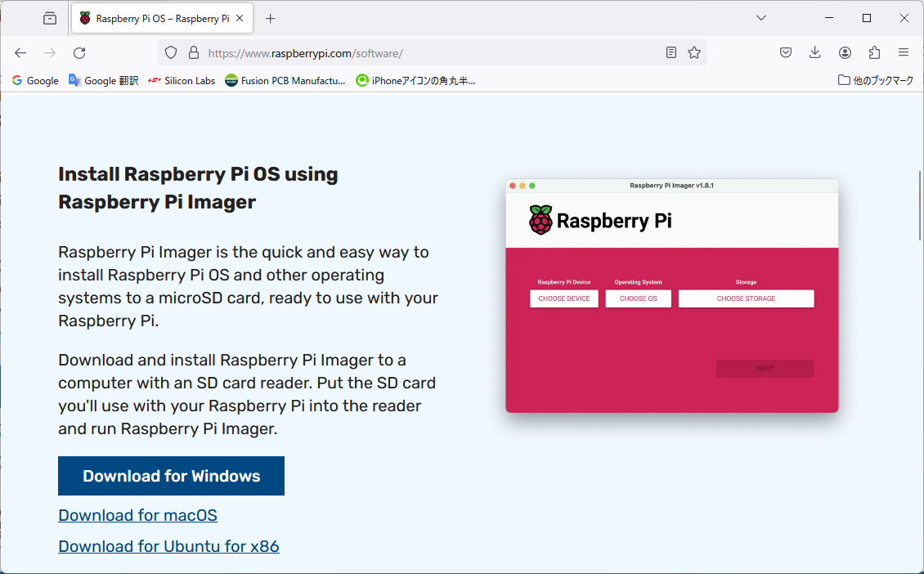Bookmark this page using the star icon

pyautogui.click(x=694, y=52)
